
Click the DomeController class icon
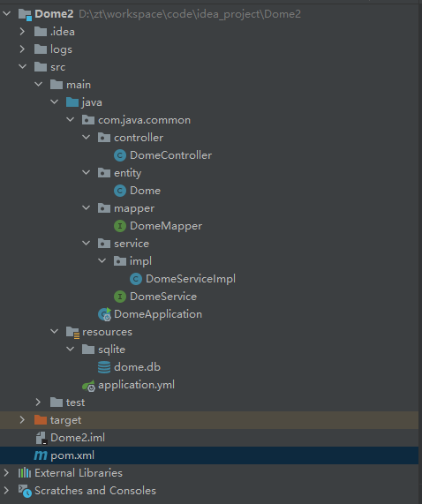tap(120, 155)
